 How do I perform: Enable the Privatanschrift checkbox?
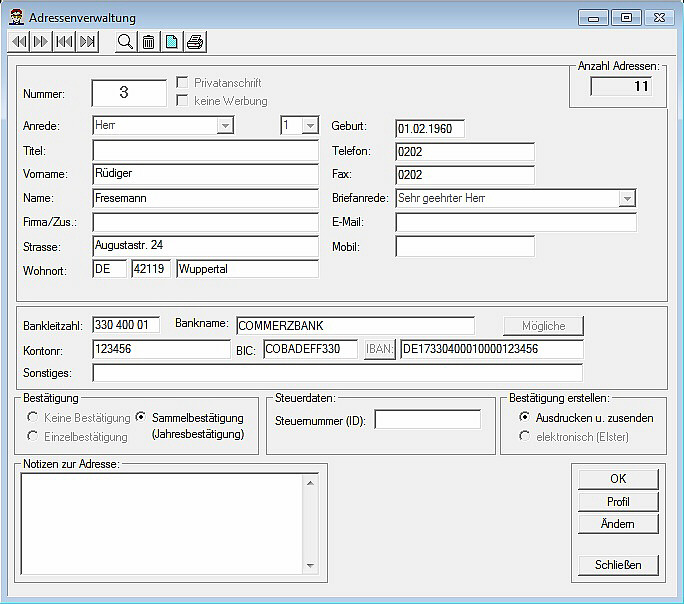183,83
